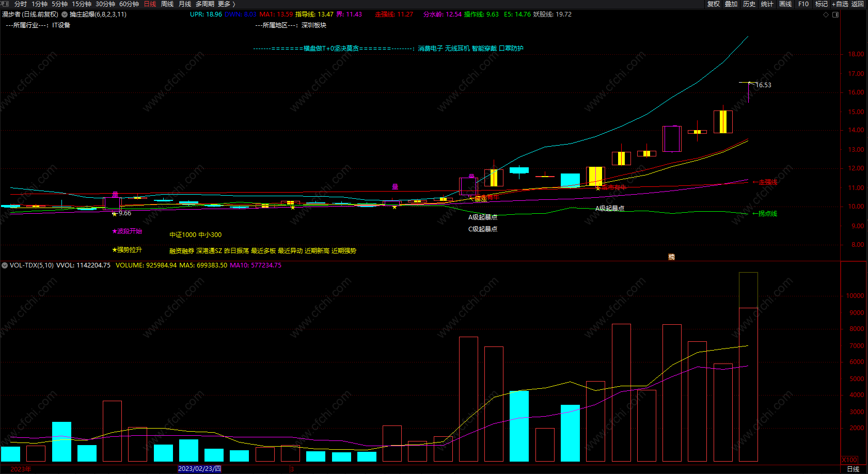The image size is (868, 474).
Task: Click the ★强势拉升 signal label
Action: 127,250
